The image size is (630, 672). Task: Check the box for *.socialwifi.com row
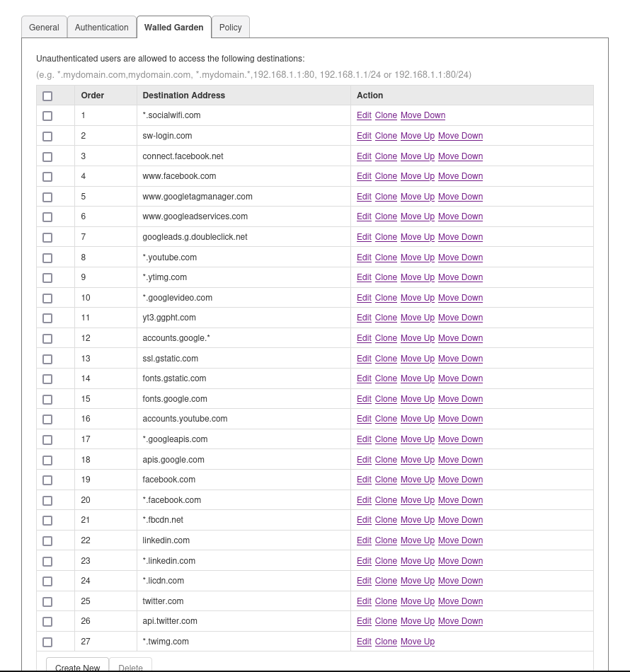tap(47, 116)
